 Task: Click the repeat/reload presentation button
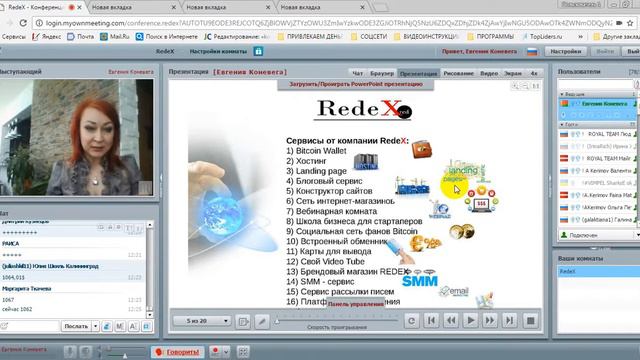coord(411,321)
